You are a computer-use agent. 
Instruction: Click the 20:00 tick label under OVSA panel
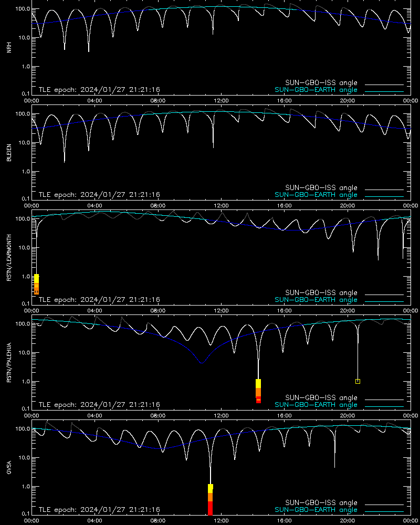pos(348,520)
